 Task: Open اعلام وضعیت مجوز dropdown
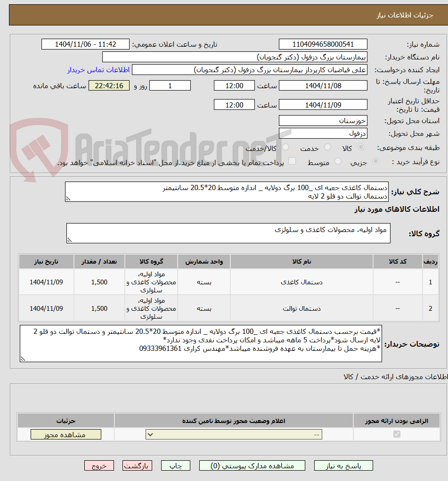point(234,434)
